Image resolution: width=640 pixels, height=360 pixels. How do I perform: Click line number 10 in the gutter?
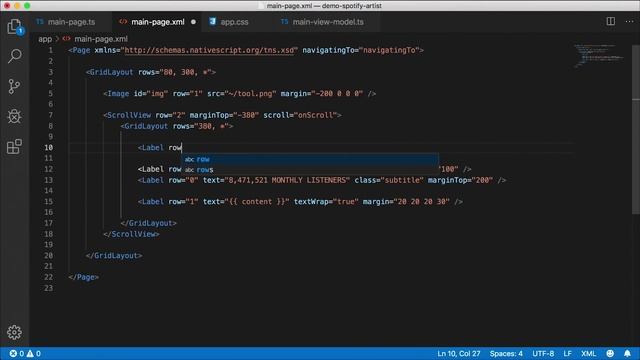tap(49, 148)
